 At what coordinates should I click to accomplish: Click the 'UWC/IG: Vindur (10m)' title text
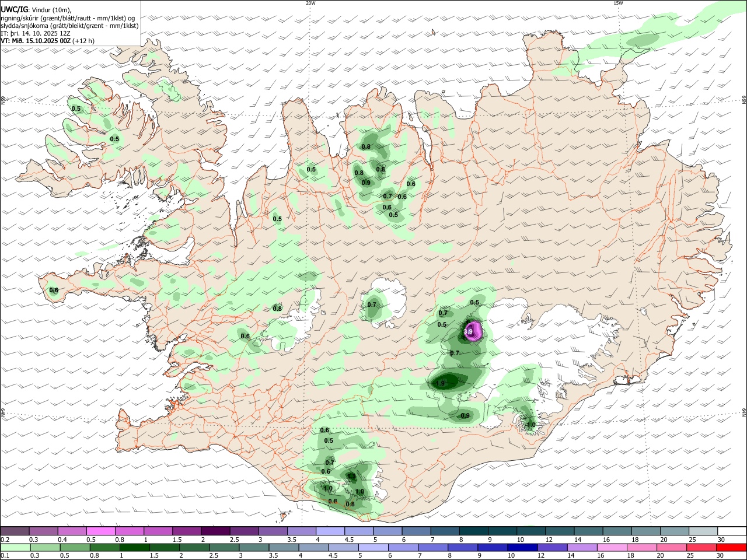36,9
